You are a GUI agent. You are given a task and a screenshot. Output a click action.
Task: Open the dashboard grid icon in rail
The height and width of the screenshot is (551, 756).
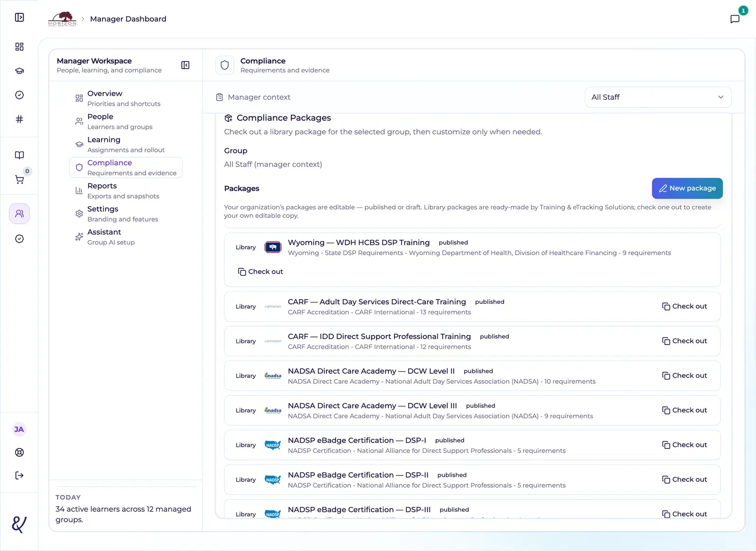(x=19, y=47)
